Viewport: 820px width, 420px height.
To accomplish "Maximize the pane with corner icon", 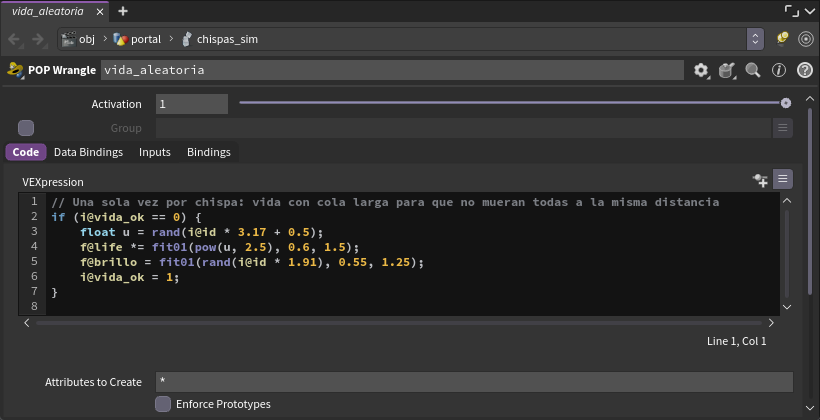I will tap(792, 10).
